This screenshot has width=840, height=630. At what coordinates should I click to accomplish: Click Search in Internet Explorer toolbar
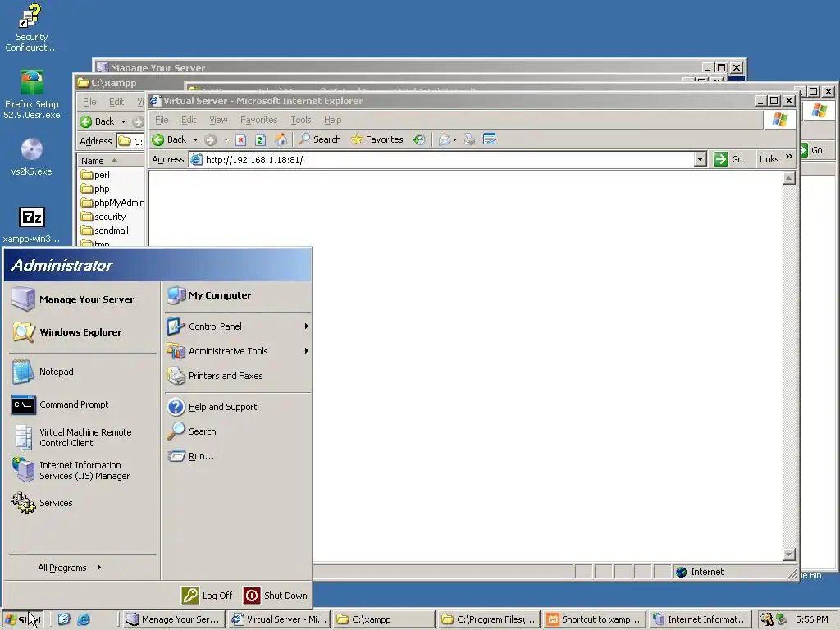coord(320,139)
